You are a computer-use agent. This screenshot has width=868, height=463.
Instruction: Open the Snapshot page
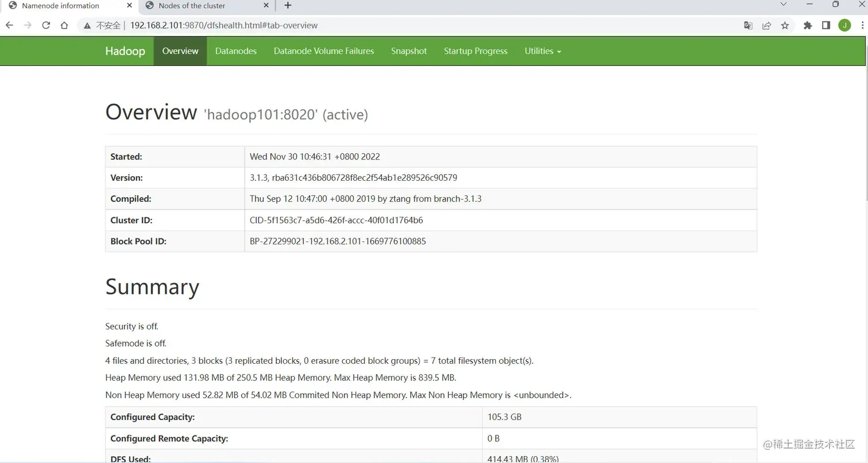point(409,51)
